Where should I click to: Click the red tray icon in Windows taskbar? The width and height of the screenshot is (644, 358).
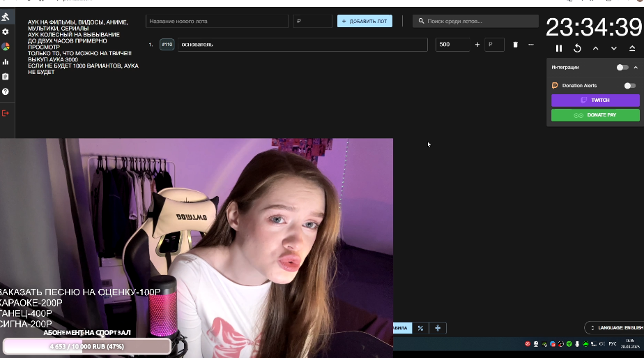click(x=528, y=343)
